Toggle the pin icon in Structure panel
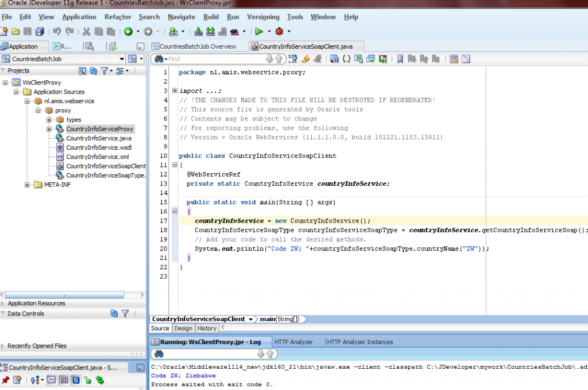588x390 pixels. point(5,380)
